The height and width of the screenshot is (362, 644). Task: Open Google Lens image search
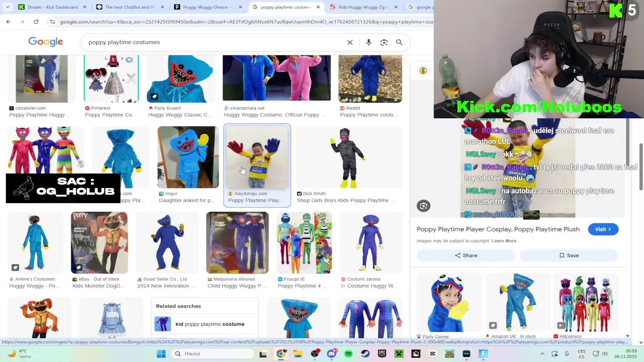tap(384, 42)
